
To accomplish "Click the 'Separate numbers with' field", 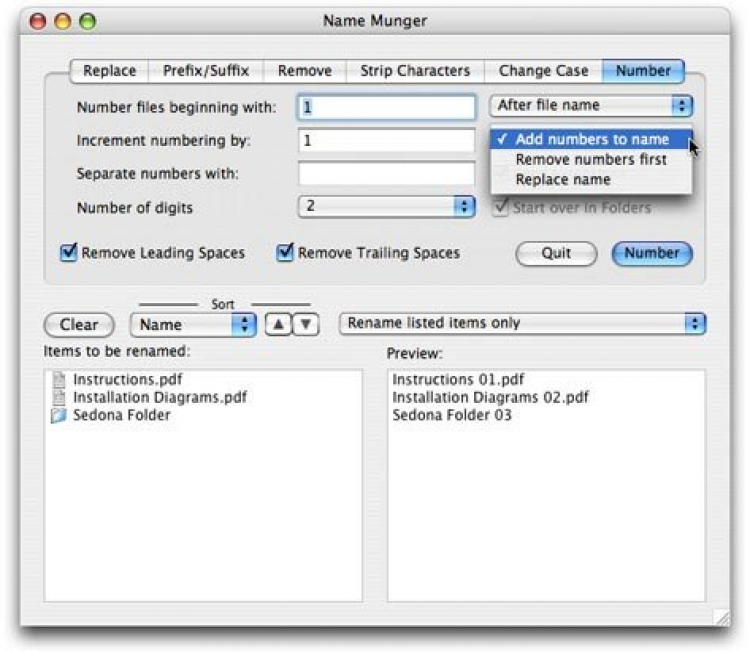I will [x=386, y=173].
